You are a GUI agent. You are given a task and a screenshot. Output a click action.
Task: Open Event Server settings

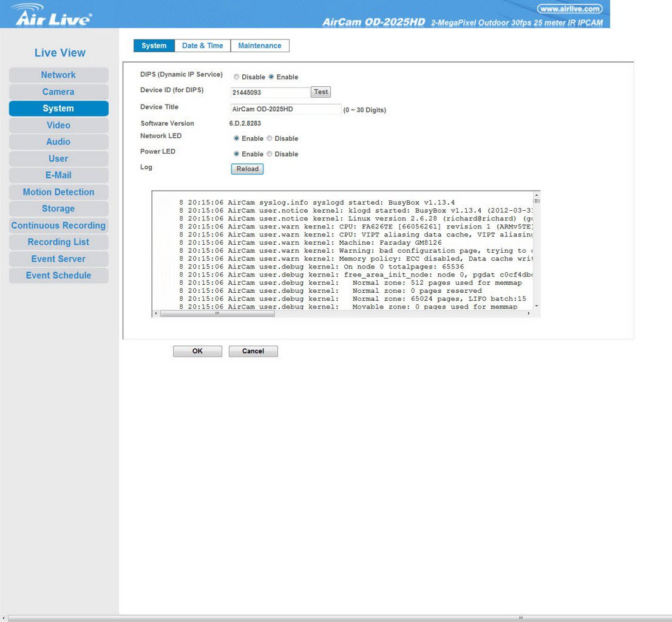tap(59, 259)
